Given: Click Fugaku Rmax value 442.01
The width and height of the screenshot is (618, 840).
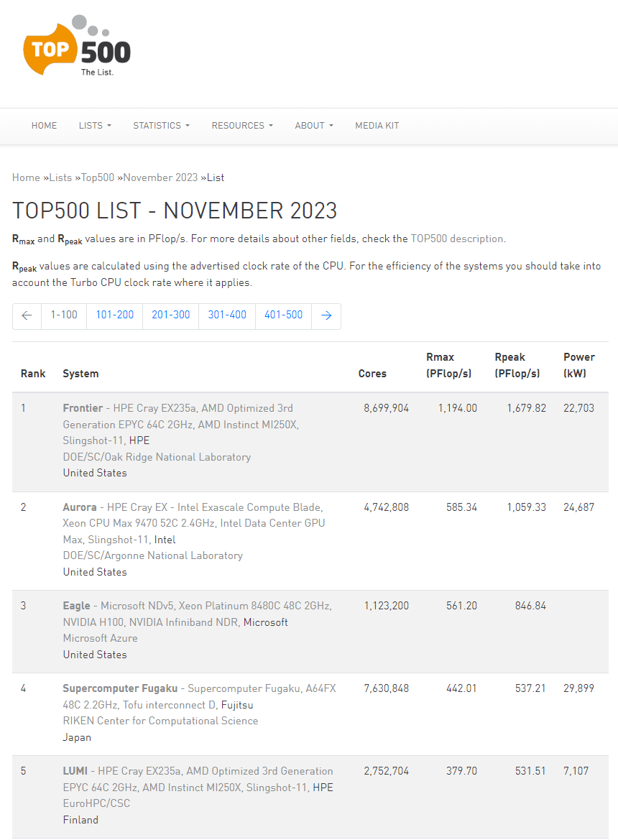Looking at the screenshot, I should click(x=461, y=688).
